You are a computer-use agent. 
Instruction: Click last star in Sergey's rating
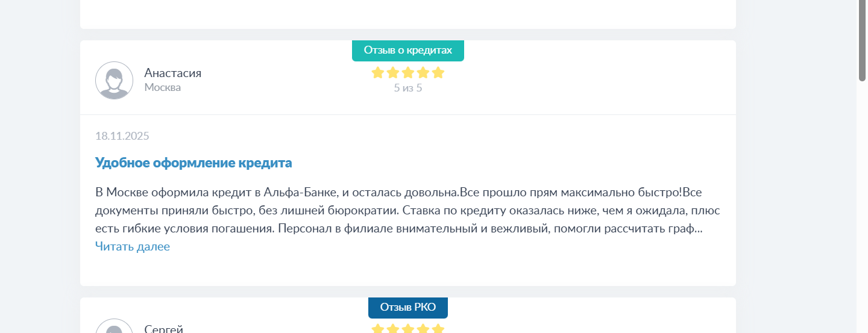pos(438,329)
